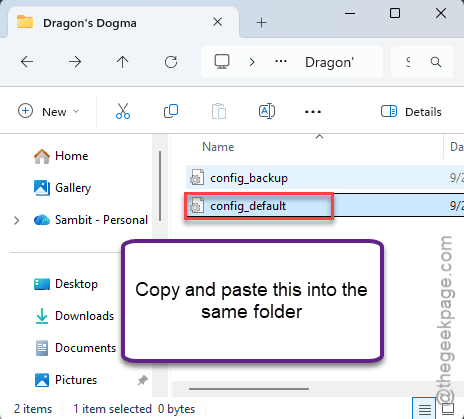Image resolution: width=464 pixels, height=419 pixels.
Task: Click the Desktop monitor icon
Action: pyautogui.click(x=42, y=284)
